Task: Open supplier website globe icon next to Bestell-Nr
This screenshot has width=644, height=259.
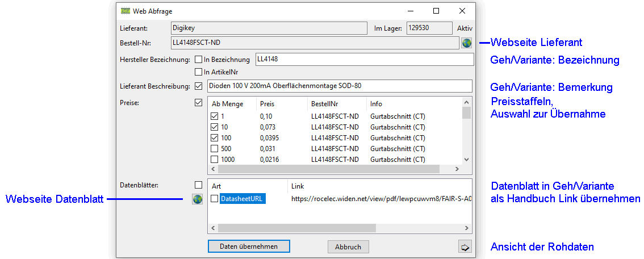Action: [x=466, y=43]
